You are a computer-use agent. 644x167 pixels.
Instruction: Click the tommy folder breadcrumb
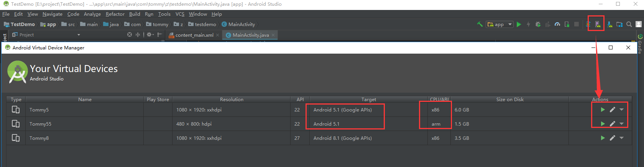157,24
